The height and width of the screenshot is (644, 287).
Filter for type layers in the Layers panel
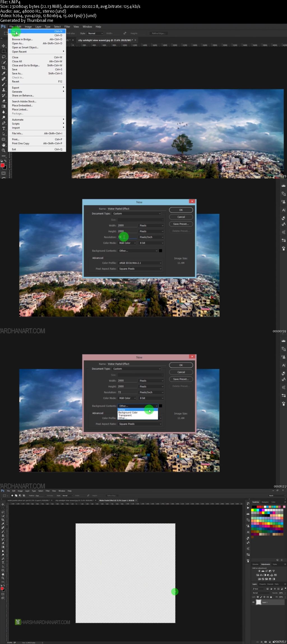click(x=275, y=589)
